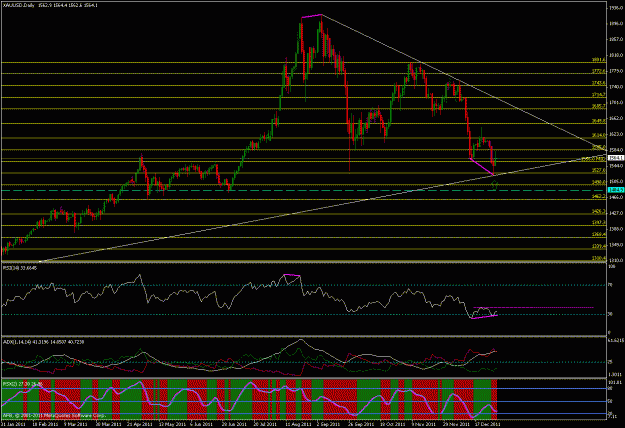
Task: Click the cyan price tag on the dashed line
Action: pos(616,190)
